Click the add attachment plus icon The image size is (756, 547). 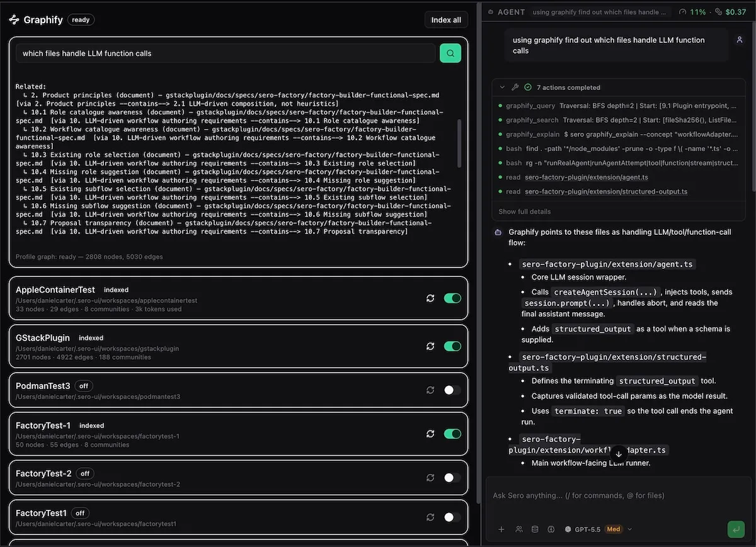(x=501, y=529)
